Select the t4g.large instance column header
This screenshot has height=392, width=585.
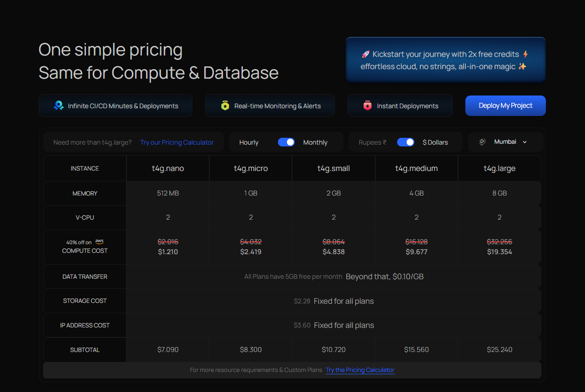499,168
